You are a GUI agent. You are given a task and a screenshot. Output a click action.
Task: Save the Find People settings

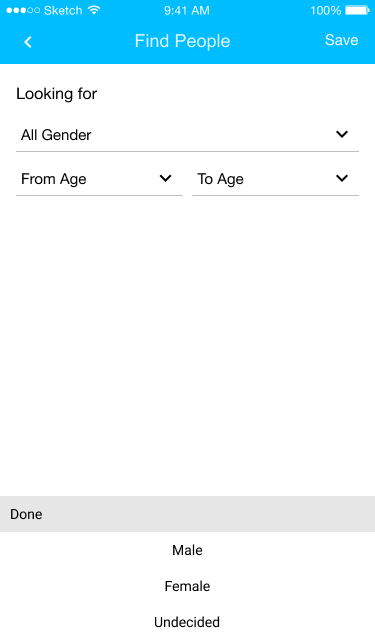point(342,40)
